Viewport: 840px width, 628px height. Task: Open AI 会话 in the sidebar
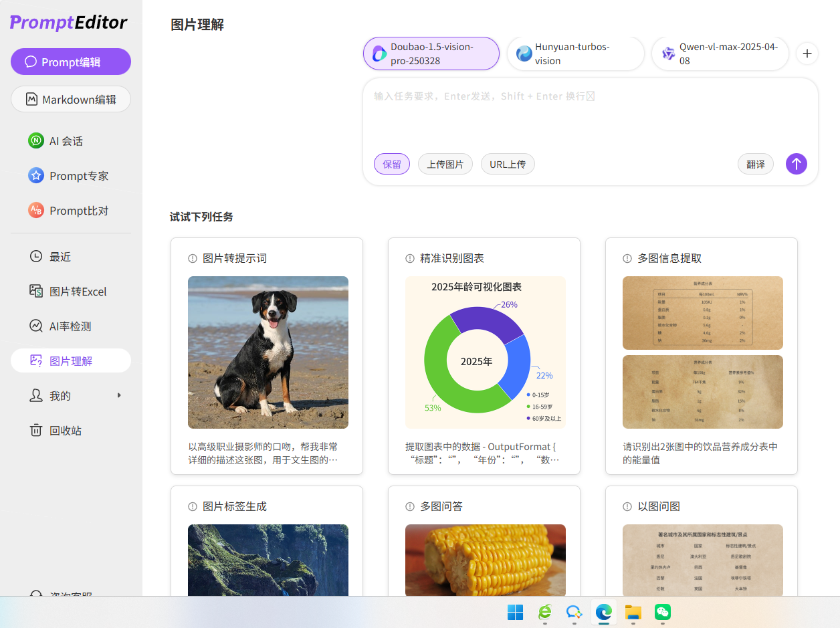point(66,141)
